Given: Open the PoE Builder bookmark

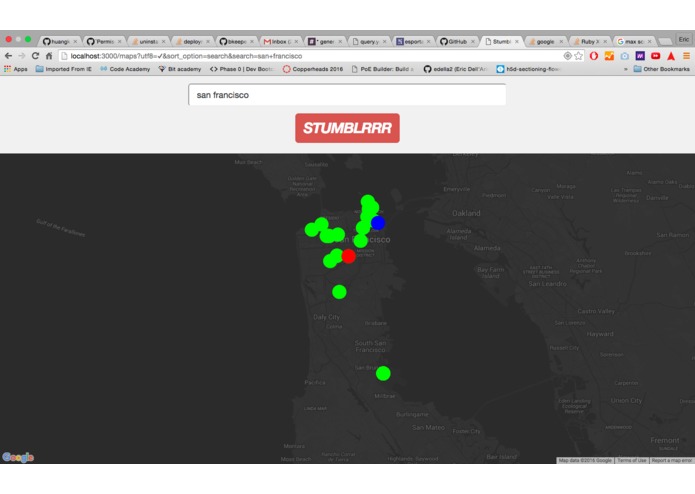Looking at the screenshot, I should pos(382,69).
